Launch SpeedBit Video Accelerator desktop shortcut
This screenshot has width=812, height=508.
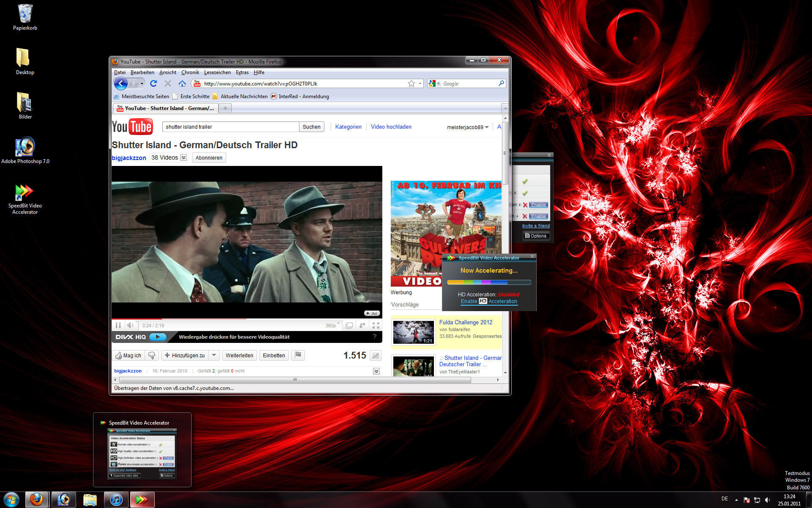click(25, 199)
